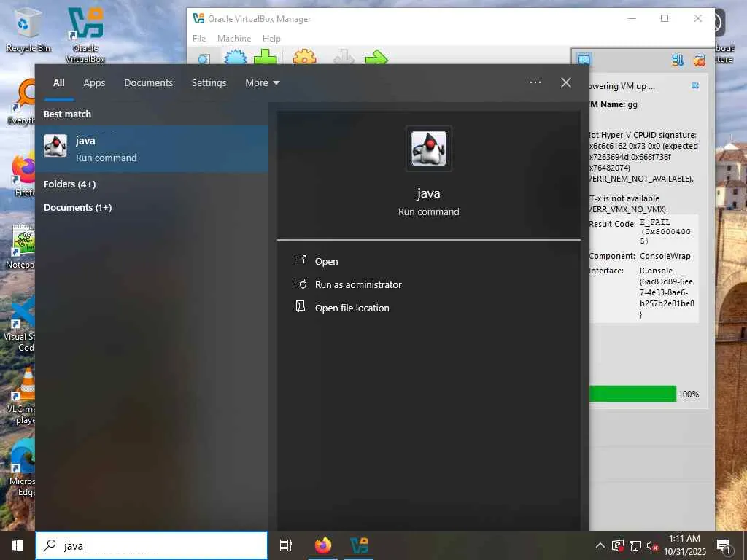The image size is (747, 560).
Task: Open Oracle VirtualBox desktop shortcut
Action: point(85,35)
